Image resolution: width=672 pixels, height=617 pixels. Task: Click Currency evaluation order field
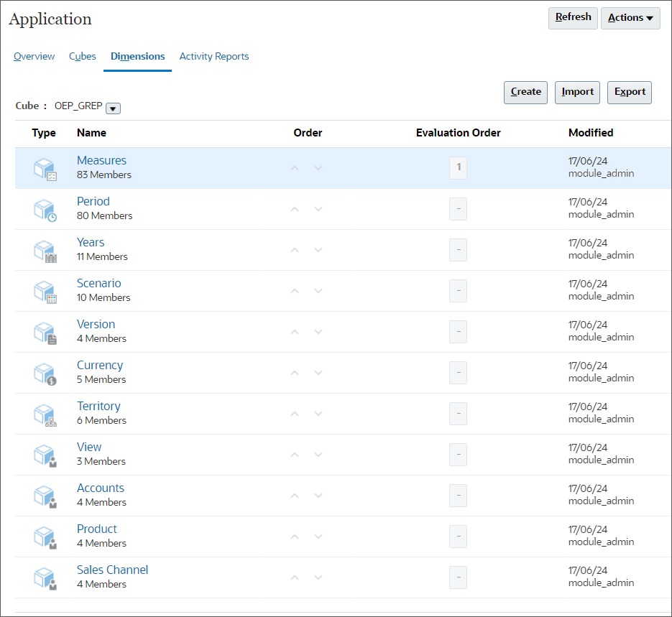(458, 373)
